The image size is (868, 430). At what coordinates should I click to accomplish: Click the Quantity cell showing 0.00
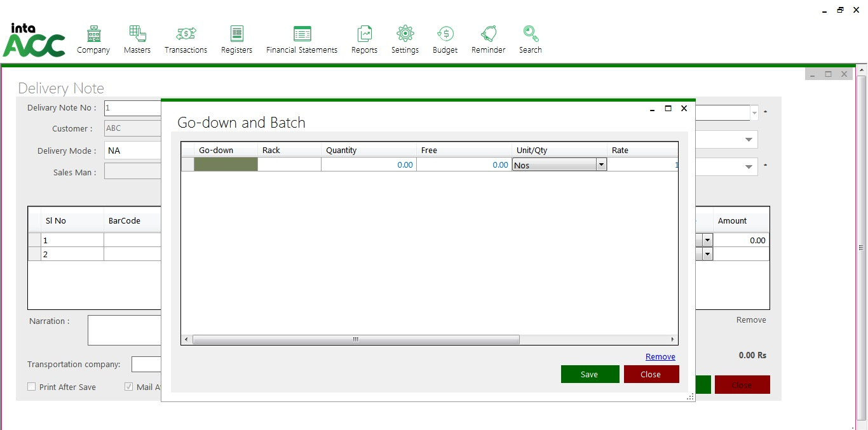[369, 165]
